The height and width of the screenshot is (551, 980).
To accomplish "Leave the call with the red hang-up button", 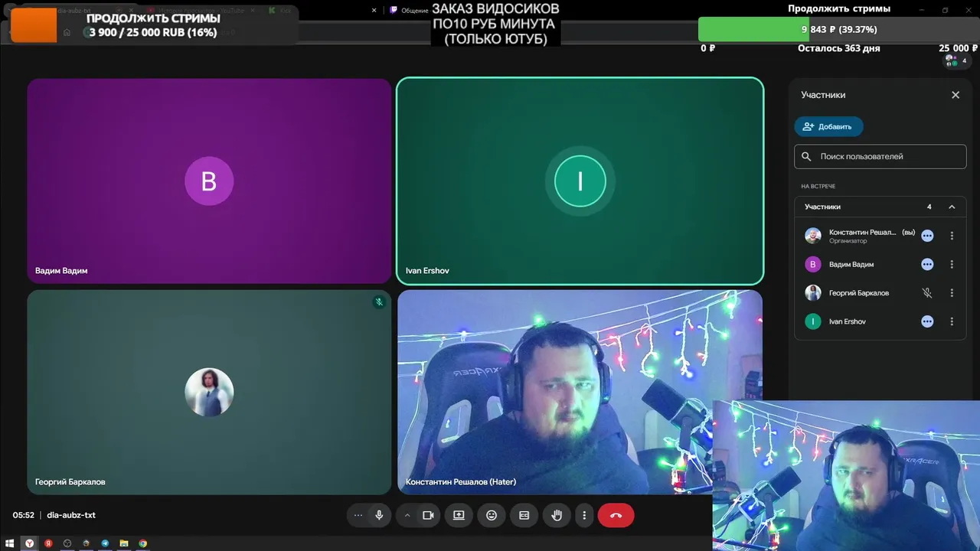I will [x=616, y=515].
